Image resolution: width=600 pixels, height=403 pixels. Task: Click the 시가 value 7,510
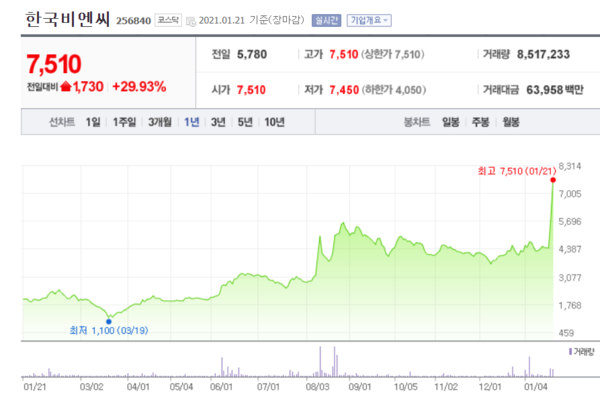pyautogui.click(x=251, y=90)
